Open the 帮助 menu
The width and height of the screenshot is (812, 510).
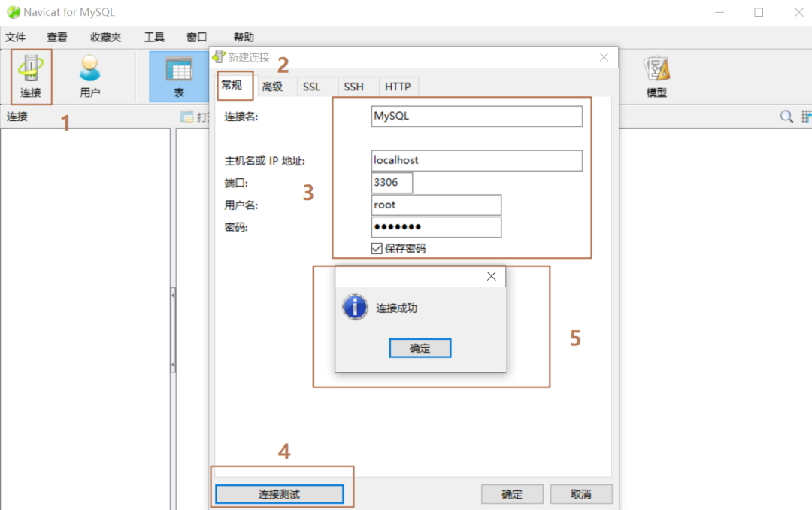point(244,38)
